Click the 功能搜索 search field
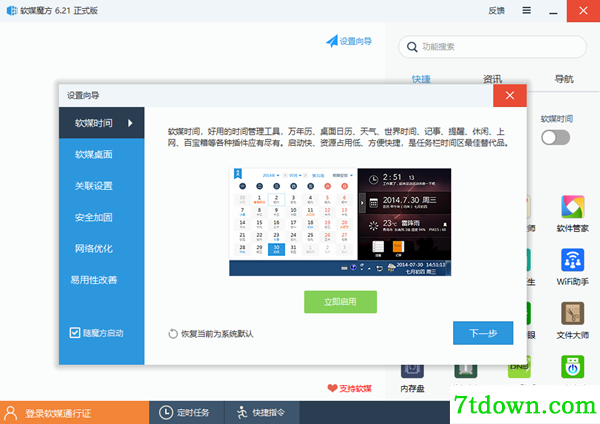600x424 pixels. pos(492,47)
